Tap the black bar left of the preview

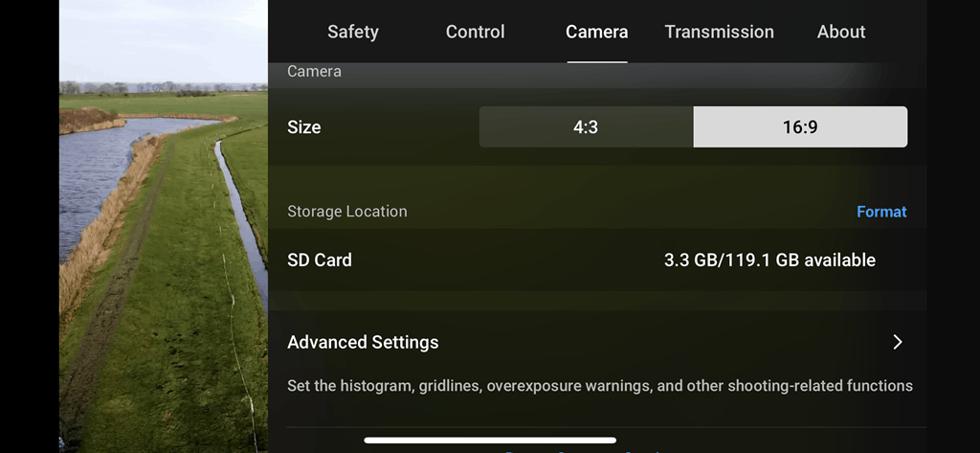coord(29,226)
